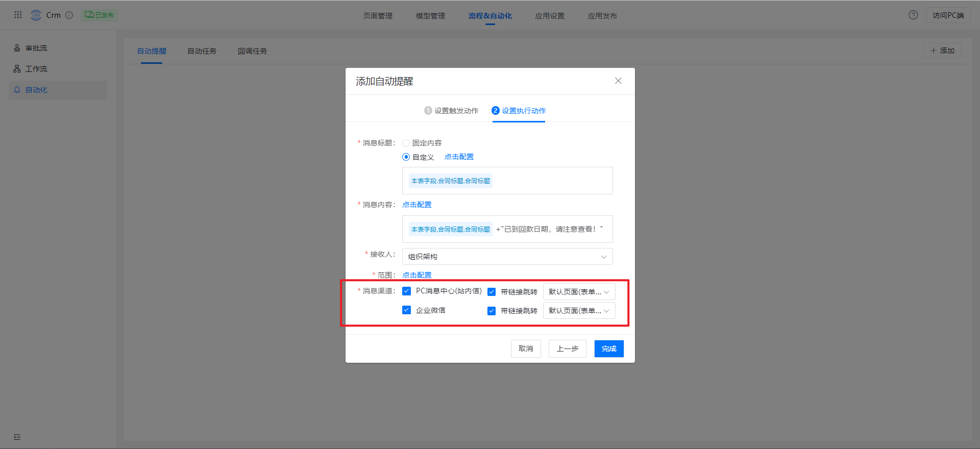The height and width of the screenshot is (449, 980).
Task: Click the 访问PC端 button
Action: tap(948, 15)
